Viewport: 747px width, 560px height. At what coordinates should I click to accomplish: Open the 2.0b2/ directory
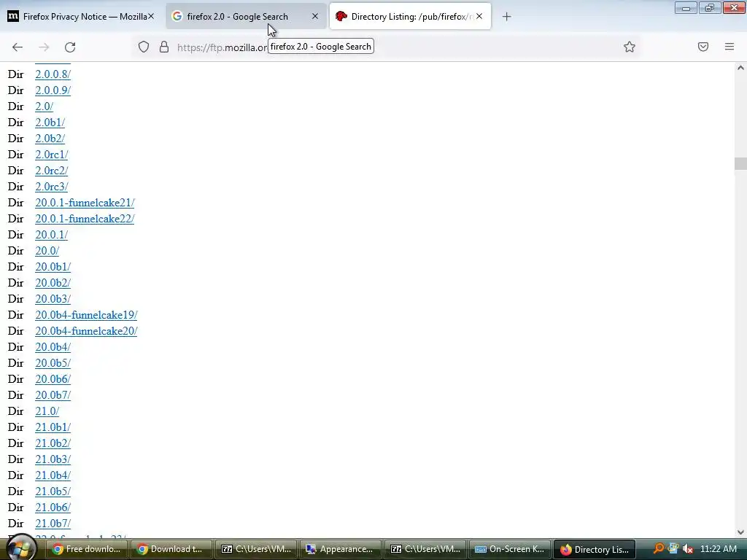(x=50, y=139)
